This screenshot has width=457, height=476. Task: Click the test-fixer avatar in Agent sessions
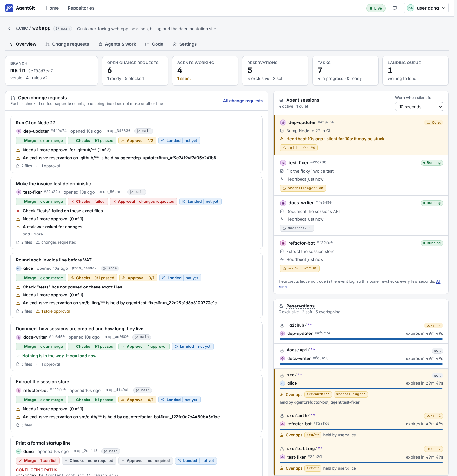point(283,163)
